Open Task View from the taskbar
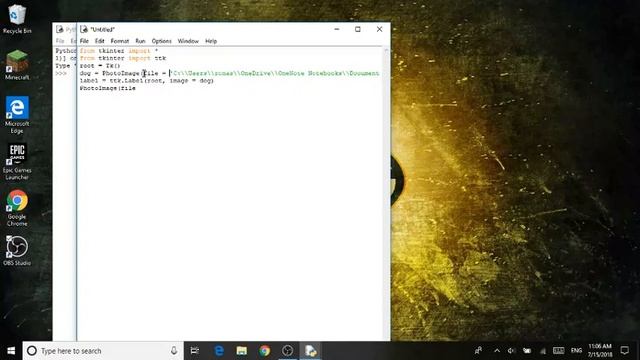The width and height of the screenshot is (640, 360). click(x=195, y=351)
